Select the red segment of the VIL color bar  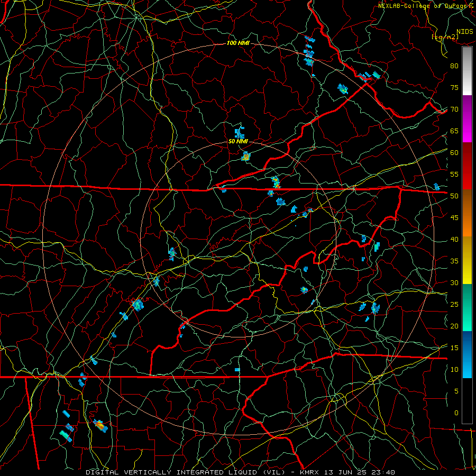467,166
